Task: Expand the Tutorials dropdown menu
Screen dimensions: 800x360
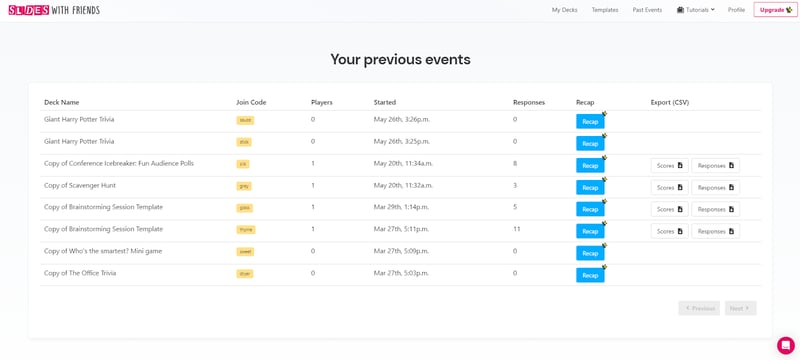Action: (696, 10)
